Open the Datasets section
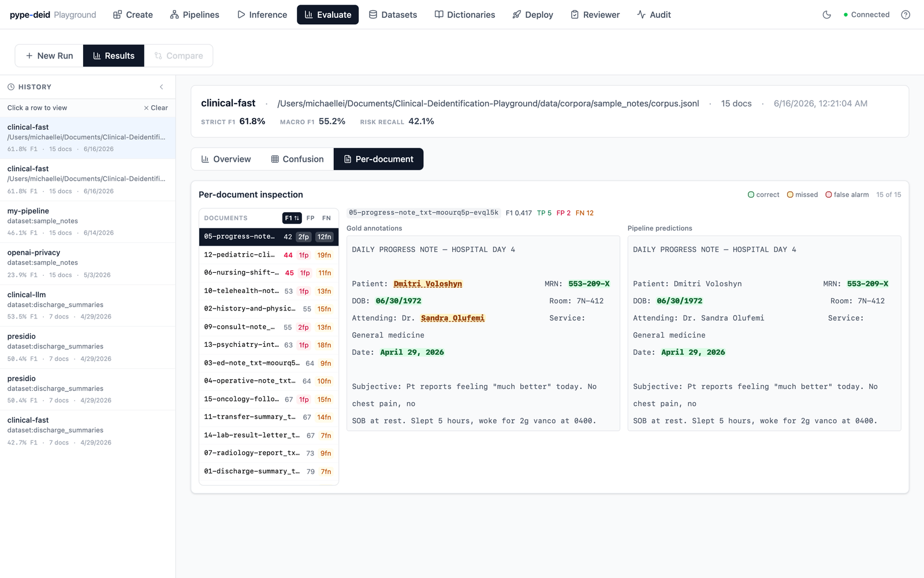Screen dimensions: 924x578 click(x=393, y=14)
